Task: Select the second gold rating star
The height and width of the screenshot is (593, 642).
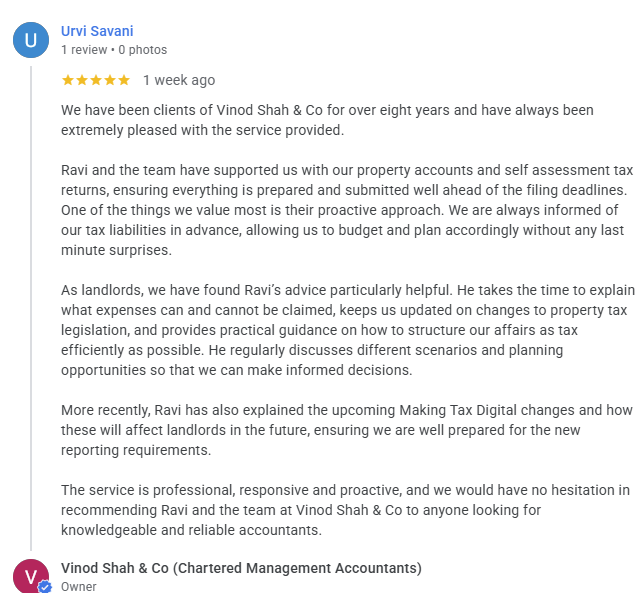Action: (x=81, y=80)
